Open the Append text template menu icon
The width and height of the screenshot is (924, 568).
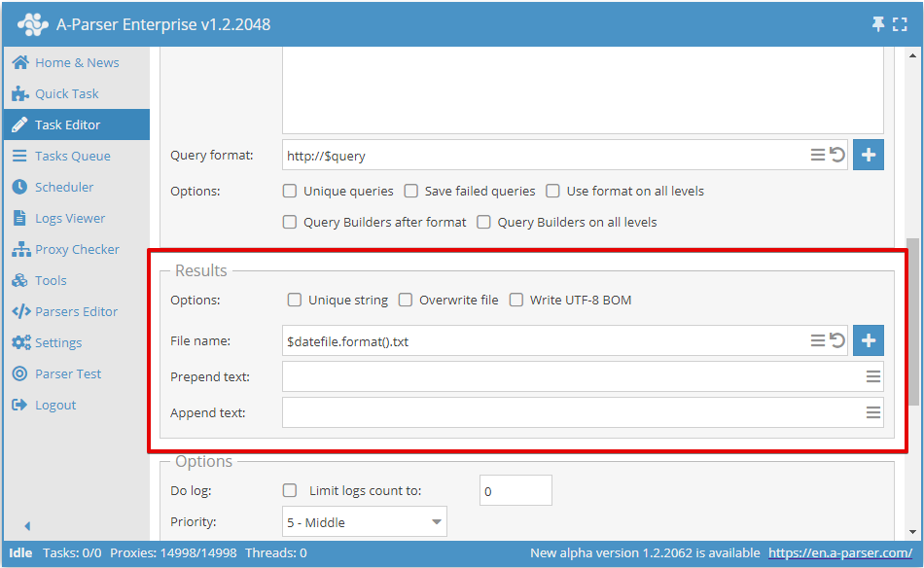tap(873, 412)
